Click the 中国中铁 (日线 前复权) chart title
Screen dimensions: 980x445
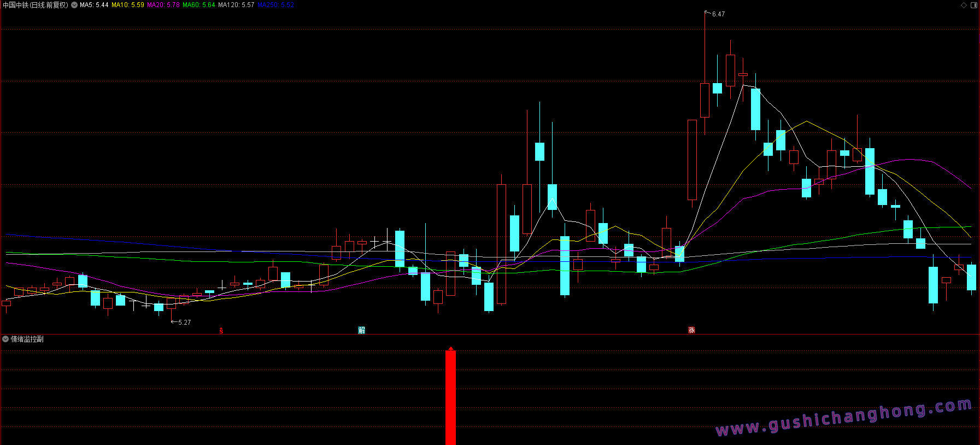tap(36, 5)
